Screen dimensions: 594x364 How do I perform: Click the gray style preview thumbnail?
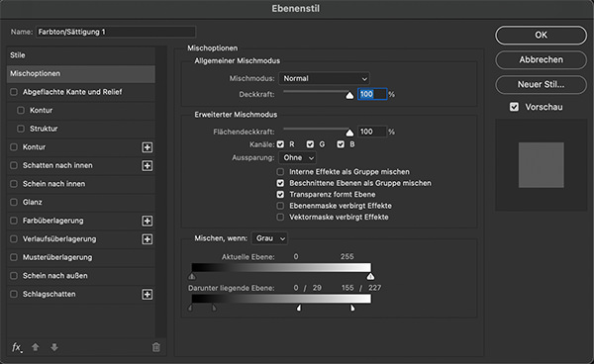pyautogui.click(x=541, y=165)
